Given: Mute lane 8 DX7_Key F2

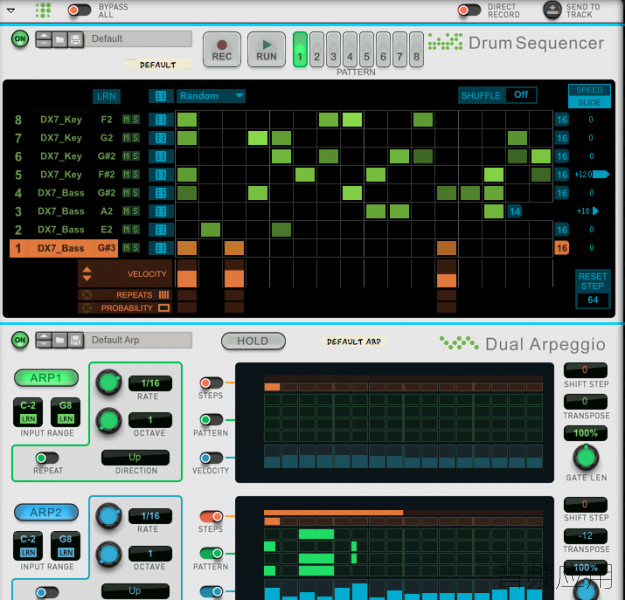Looking at the screenshot, I should 126,119.
